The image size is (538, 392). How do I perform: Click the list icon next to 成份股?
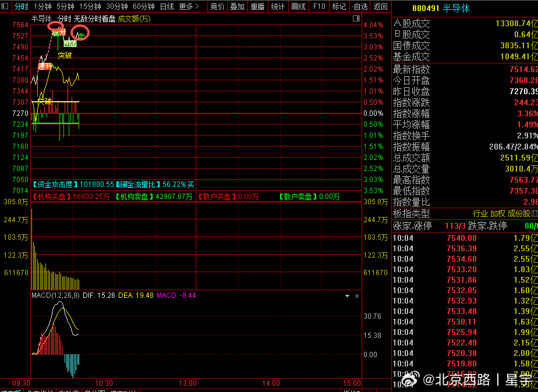(535, 214)
